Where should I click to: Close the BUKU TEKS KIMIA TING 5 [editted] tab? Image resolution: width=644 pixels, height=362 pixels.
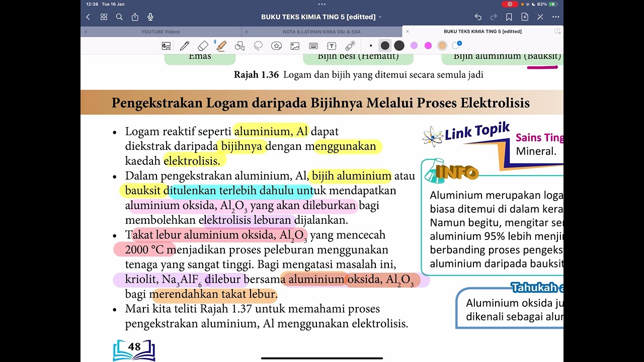(x=408, y=31)
